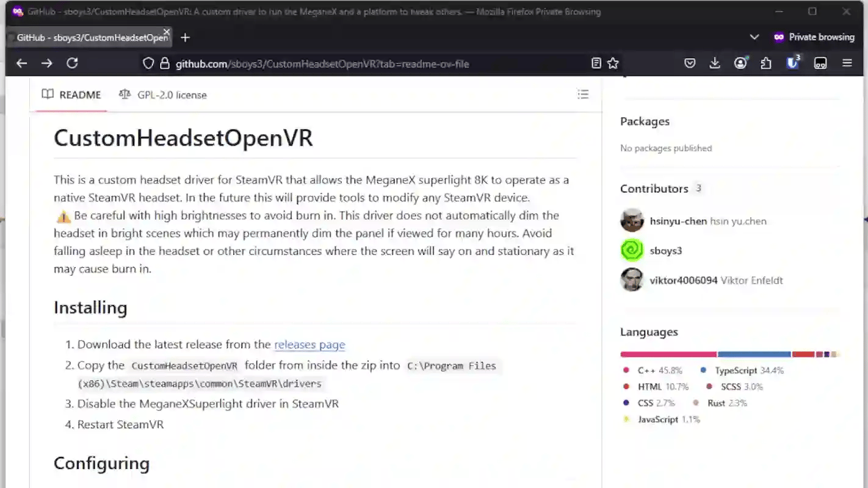This screenshot has width=868, height=488.
Task: Click the Configuring section heading
Action: (x=101, y=463)
